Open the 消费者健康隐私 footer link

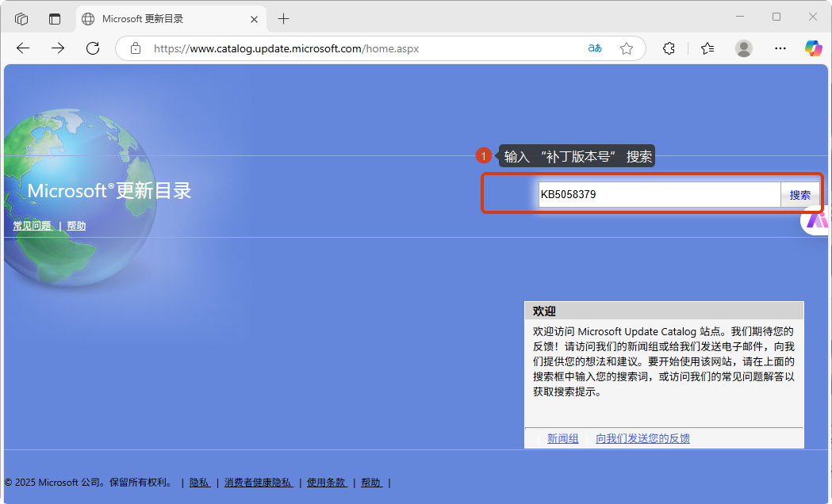259,483
